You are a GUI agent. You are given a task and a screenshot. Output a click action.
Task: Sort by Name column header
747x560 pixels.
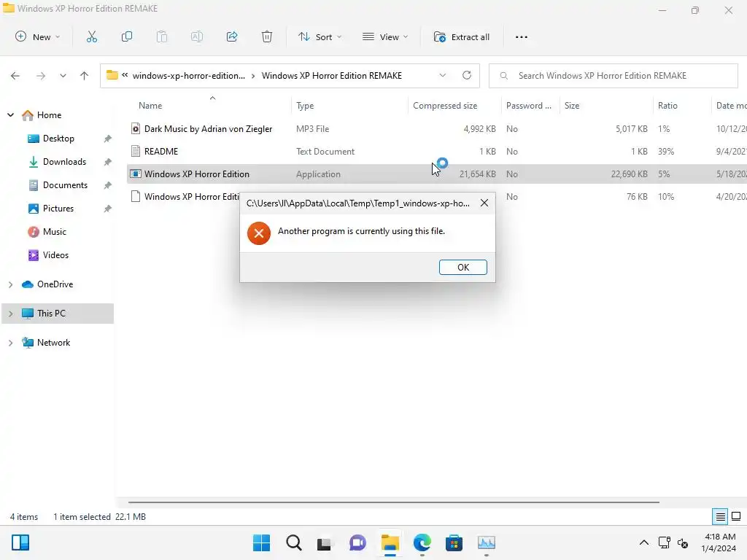pyautogui.click(x=150, y=106)
